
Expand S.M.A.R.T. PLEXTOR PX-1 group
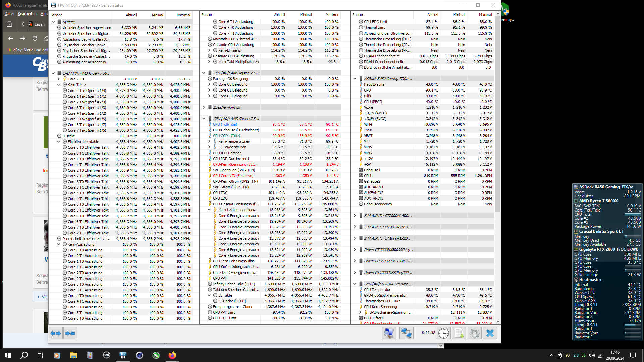[x=355, y=227]
